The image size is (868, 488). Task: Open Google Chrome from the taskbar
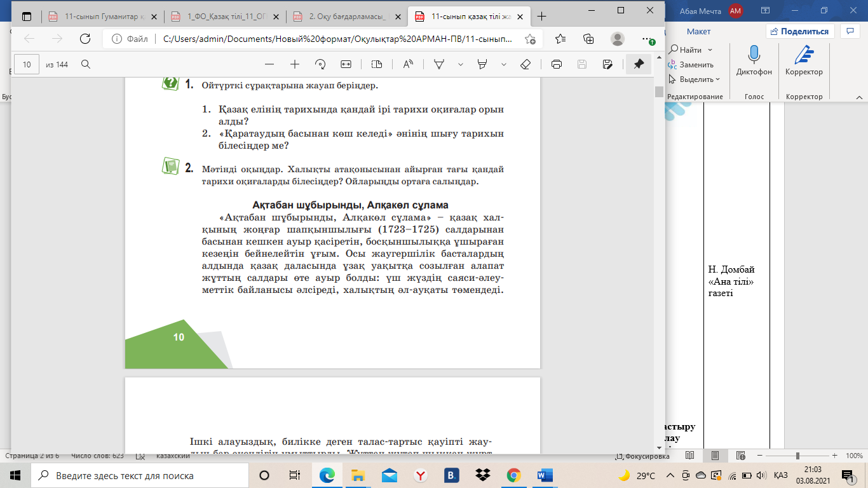(x=514, y=475)
